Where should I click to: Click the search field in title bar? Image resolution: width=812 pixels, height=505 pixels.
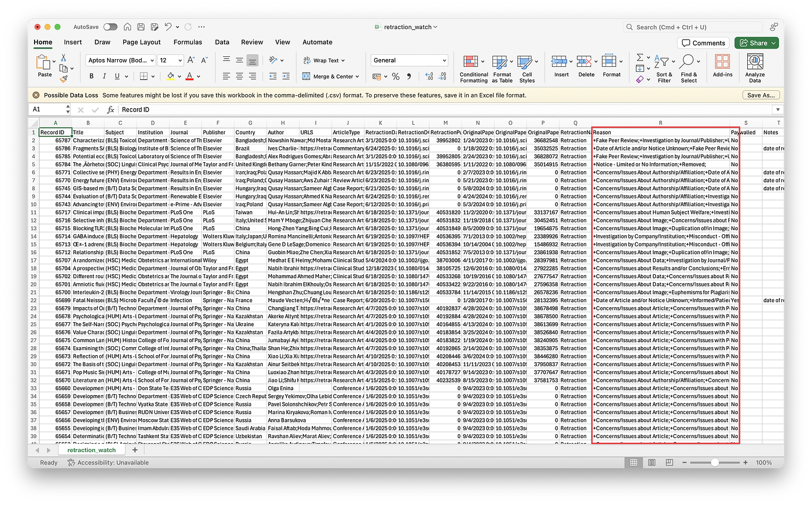click(x=692, y=27)
